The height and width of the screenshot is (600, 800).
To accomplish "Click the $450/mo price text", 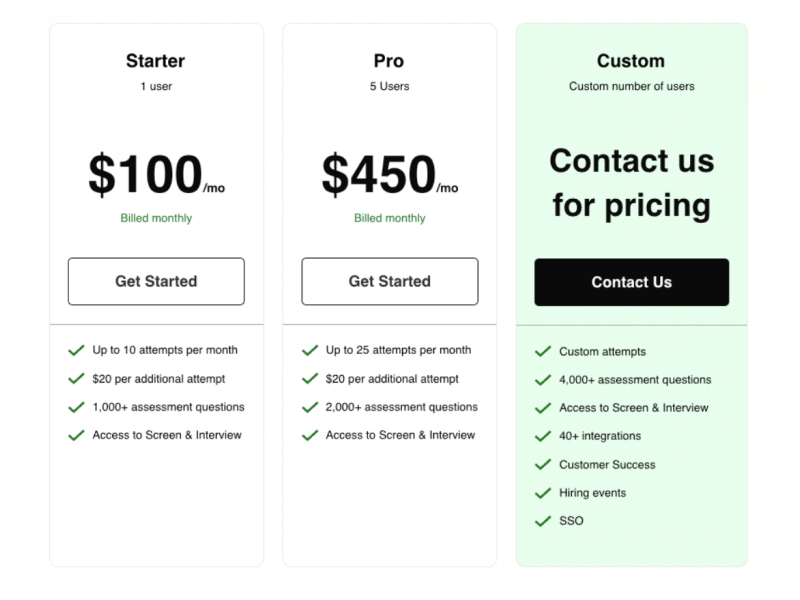I will coord(390,174).
